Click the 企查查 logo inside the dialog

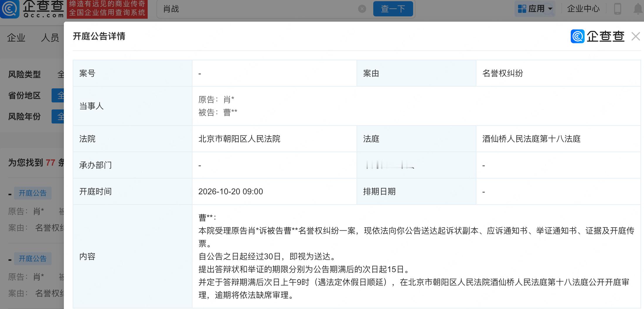(597, 37)
